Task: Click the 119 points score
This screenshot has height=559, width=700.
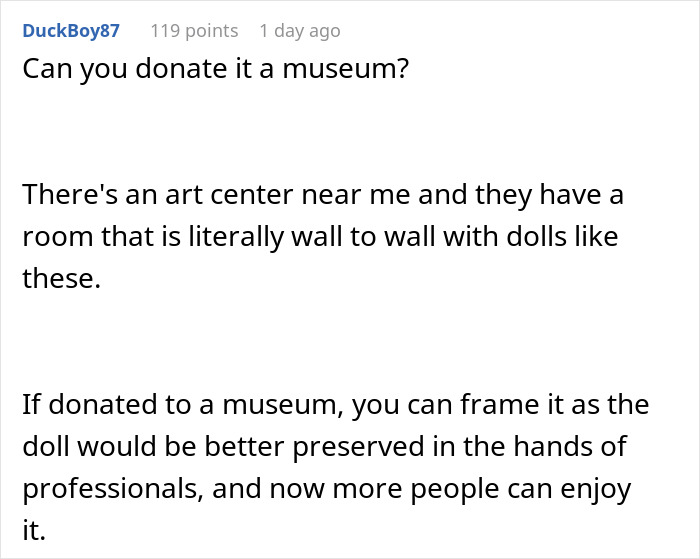Action: [x=194, y=31]
